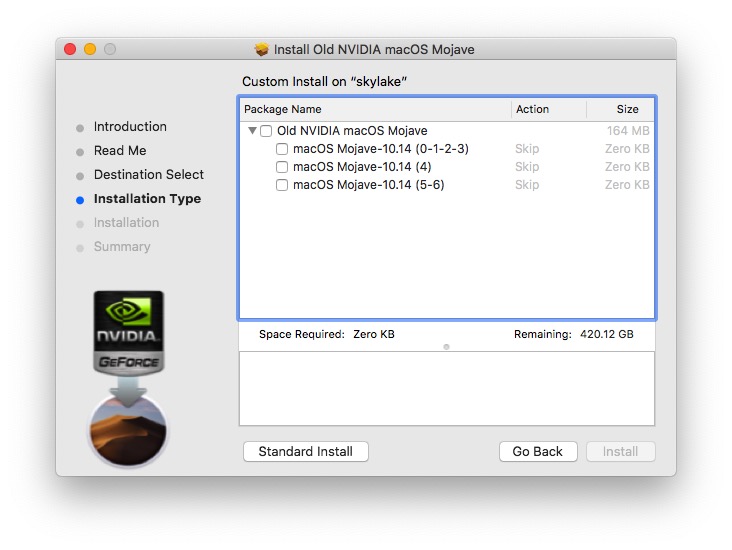Enable the Old NVIDIA macOS Mojave checkbox
Screen dimensions: 732x550
tap(266, 131)
